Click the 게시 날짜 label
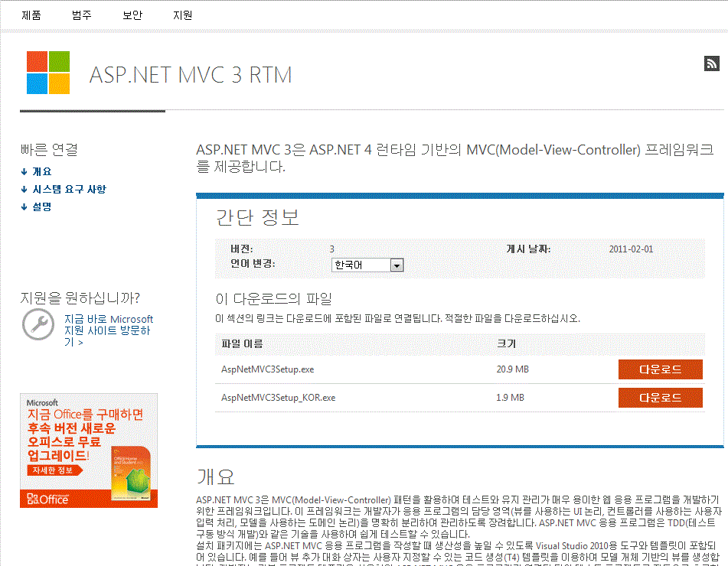Screen dimensions: 728x566 528,249
